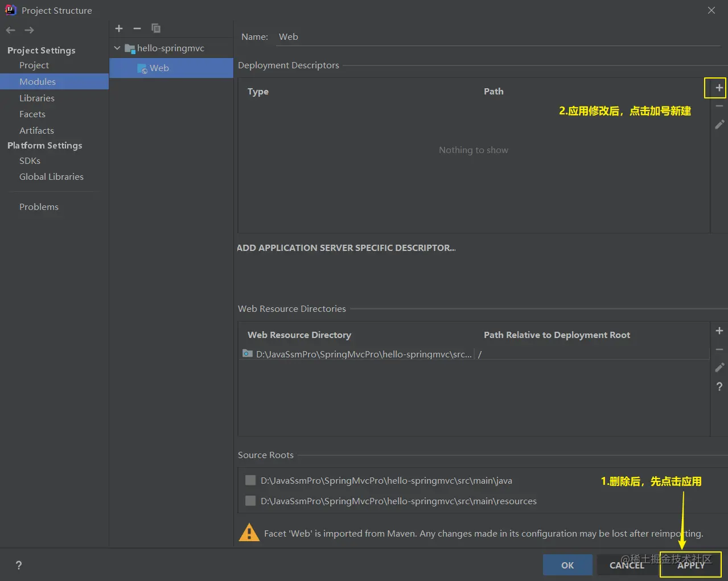This screenshot has height=581, width=728.
Task: Click the Path column header in descriptors table
Action: point(493,91)
